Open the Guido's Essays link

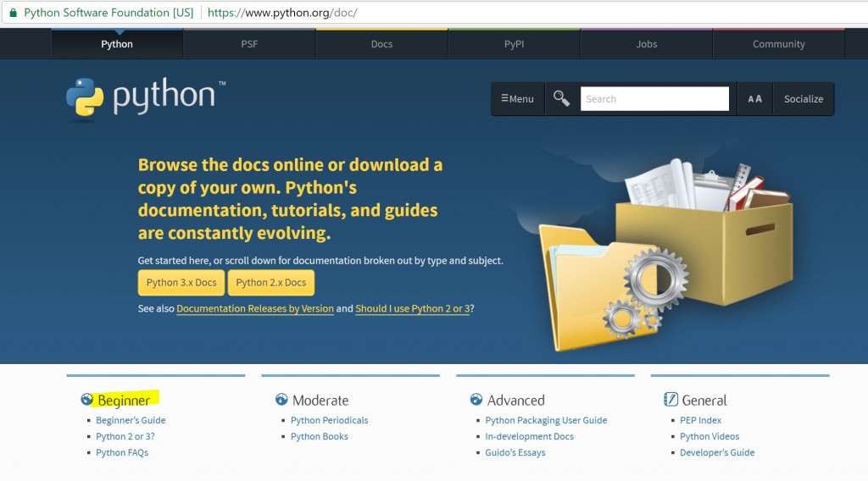[x=515, y=452]
